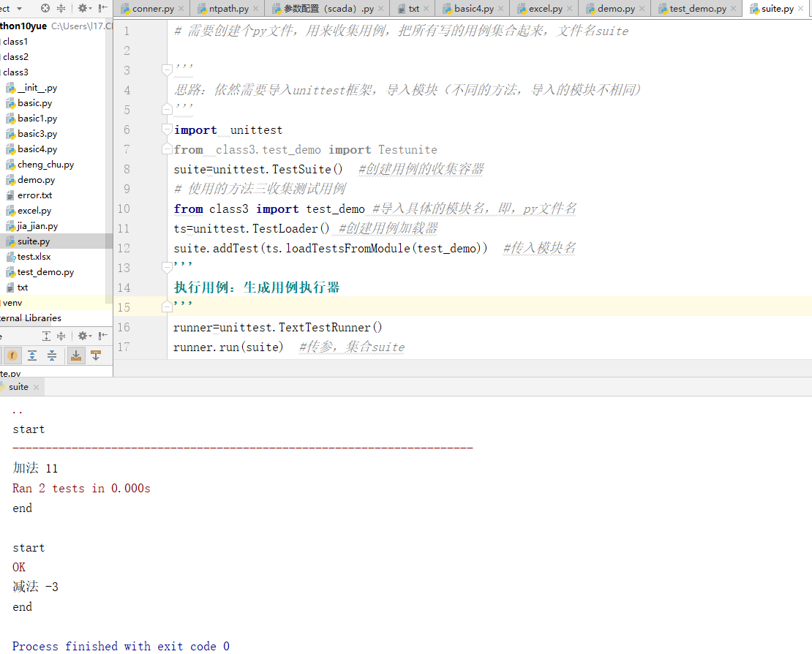812x654 pixels.
Task: Collapse docstring fold marker on line 13
Action: pos(167,267)
